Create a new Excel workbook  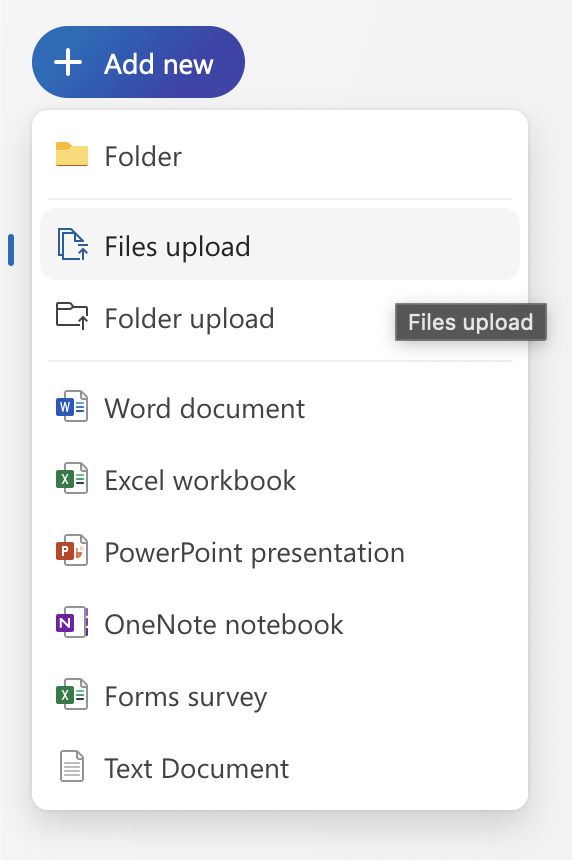click(x=280, y=480)
